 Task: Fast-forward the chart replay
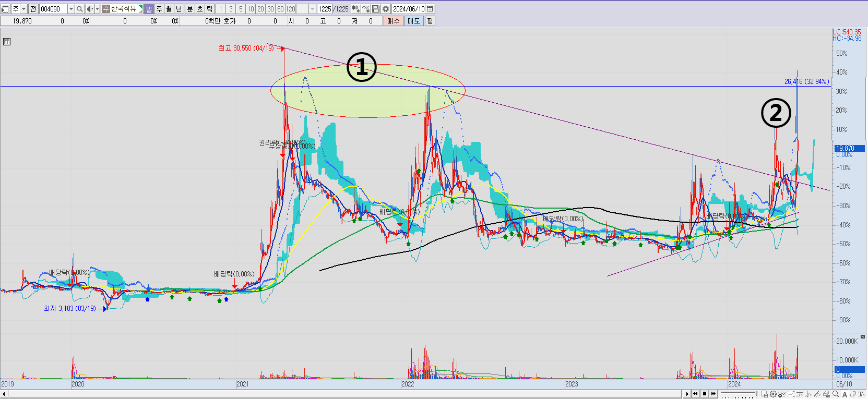(714, 394)
